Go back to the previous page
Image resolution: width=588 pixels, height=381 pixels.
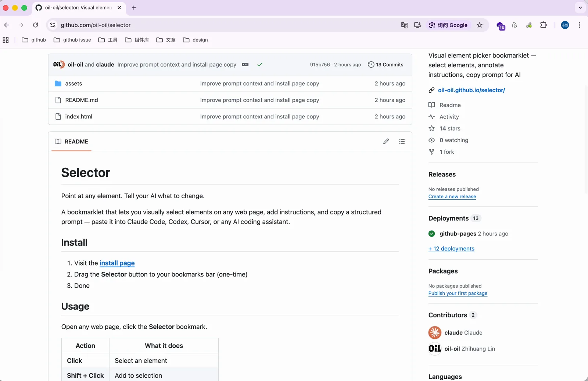click(7, 25)
